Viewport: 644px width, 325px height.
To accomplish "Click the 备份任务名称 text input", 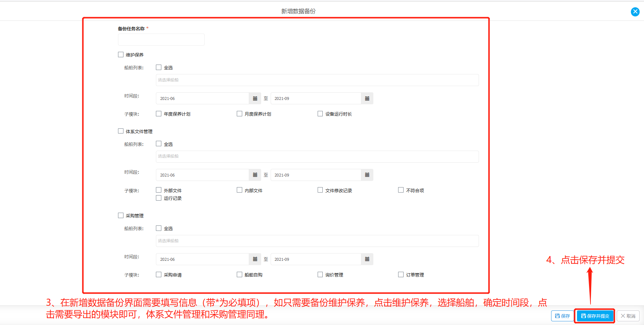I will click(161, 39).
